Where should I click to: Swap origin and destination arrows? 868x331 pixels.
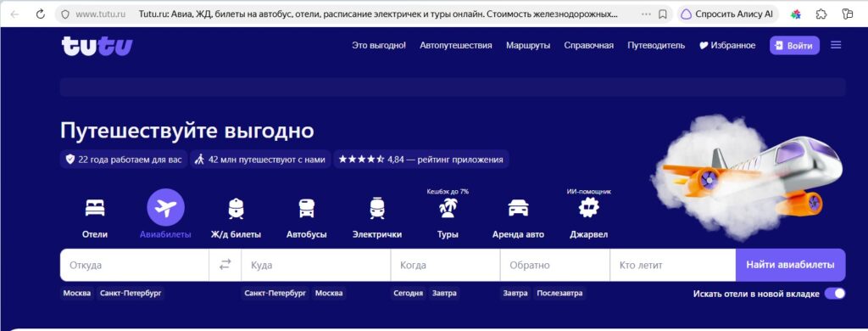pos(225,265)
